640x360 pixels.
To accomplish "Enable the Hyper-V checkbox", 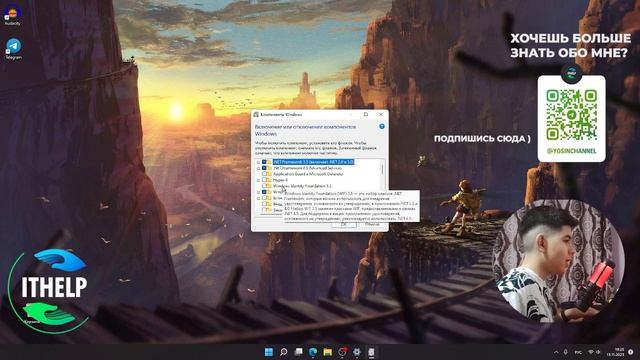I will pos(264,180).
